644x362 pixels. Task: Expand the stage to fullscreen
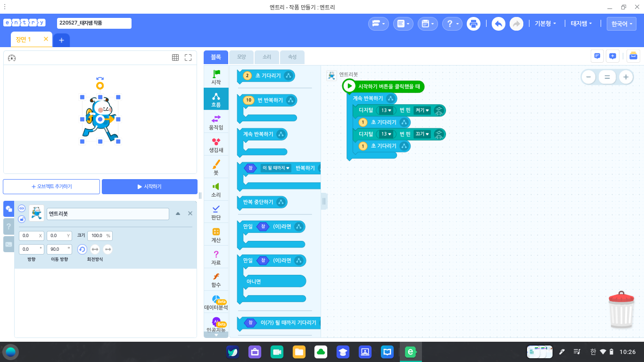(x=188, y=58)
